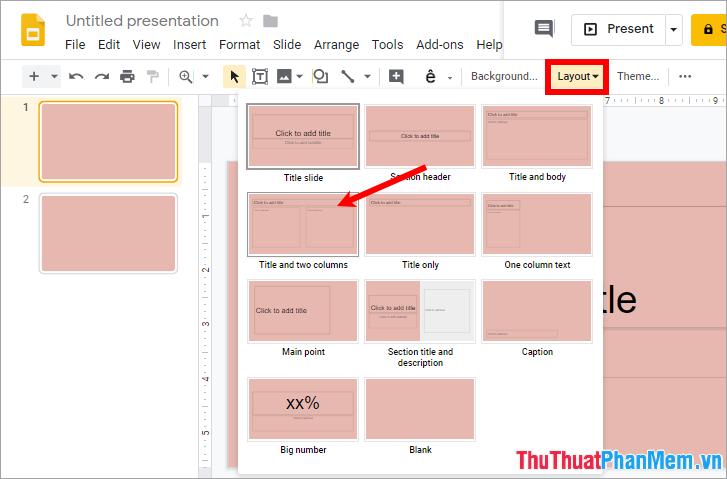
Task: Click the Present button
Action: click(619, 29)
